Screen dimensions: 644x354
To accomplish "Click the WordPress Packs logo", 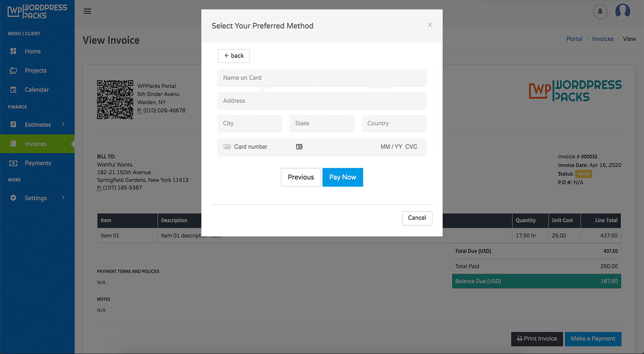I will (x=37, y=11).
